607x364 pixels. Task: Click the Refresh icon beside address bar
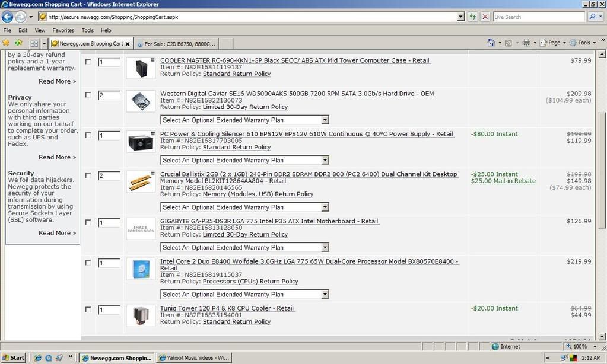click(472, 17)
